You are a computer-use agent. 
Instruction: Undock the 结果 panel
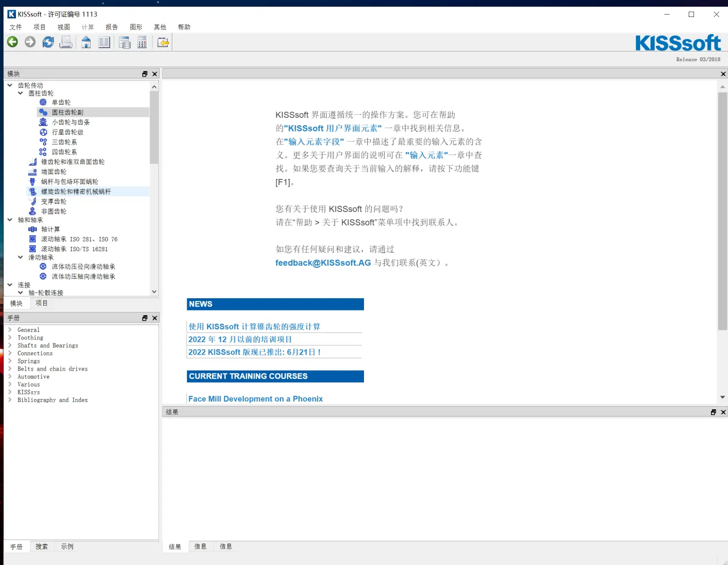pos(713,412)
